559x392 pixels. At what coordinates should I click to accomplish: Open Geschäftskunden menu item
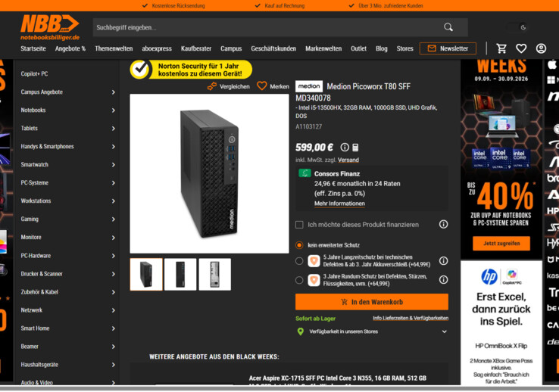273,48
